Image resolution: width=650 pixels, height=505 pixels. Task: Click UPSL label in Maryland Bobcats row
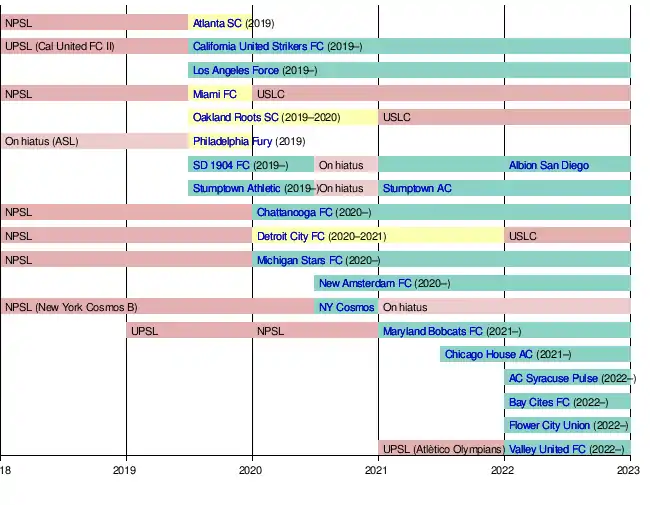[x=144, y=332]
